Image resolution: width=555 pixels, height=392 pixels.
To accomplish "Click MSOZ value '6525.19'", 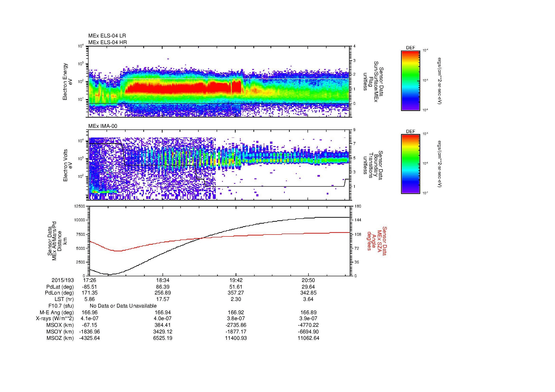I will tap(163, 338).
